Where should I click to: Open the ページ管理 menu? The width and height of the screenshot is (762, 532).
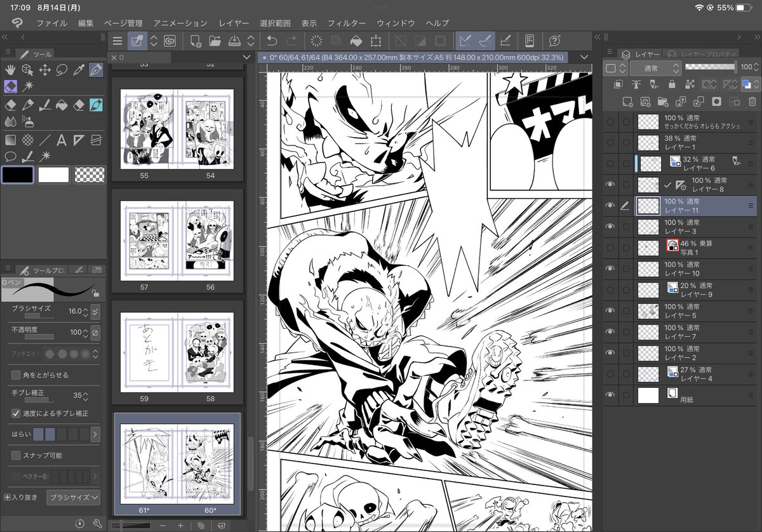pos(123,23)
